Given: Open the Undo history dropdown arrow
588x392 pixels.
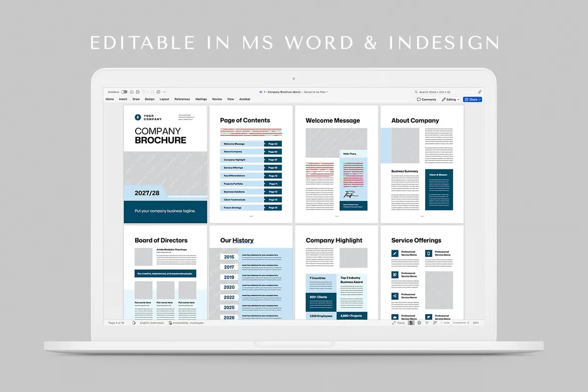Looking at the screenshot, I should click(148, 92).
